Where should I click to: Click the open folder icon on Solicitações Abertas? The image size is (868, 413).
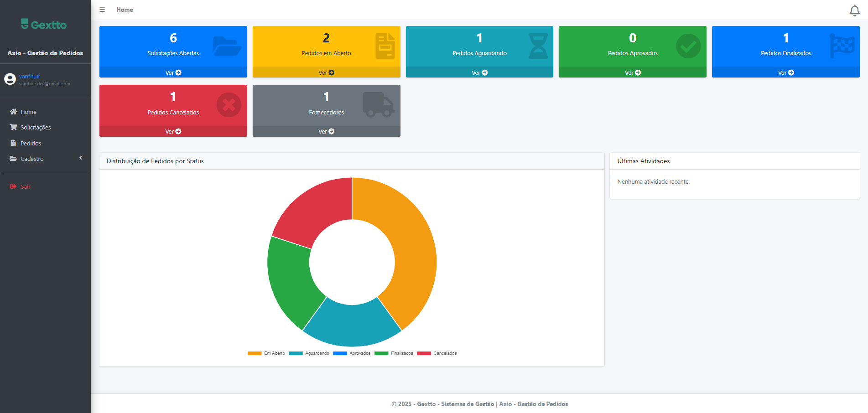click(x=227, y=46)
